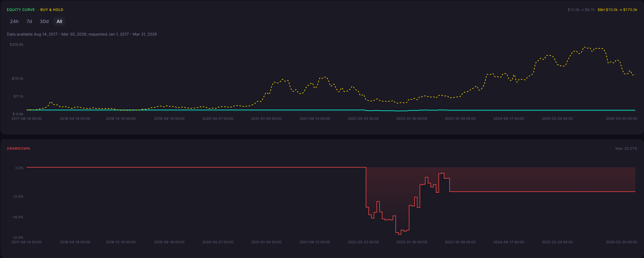The width and height of the screenshot is (644, 258).
Task: Click the BUY & HOLD legend label
Action: [x=52, y=10]
